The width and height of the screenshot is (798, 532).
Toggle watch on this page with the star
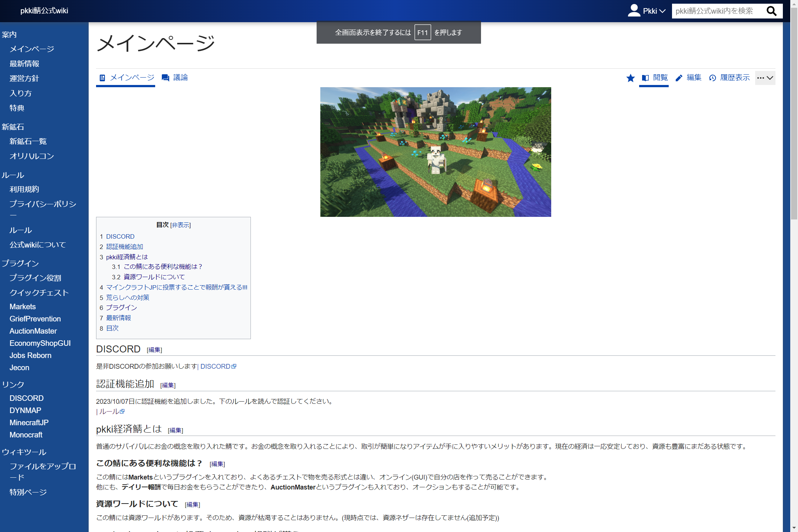[630, 78]
